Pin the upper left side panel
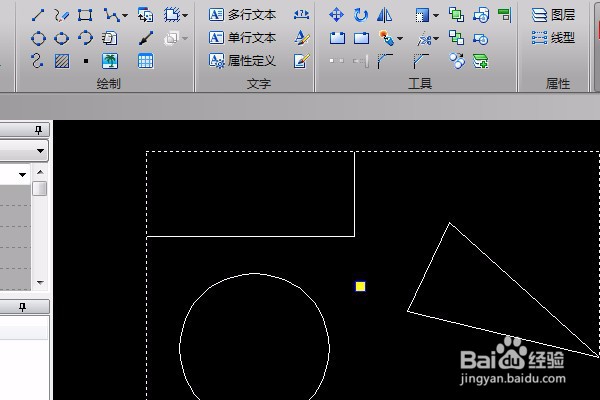This screenshot has height=400, width=600. [x=38, y=130]
